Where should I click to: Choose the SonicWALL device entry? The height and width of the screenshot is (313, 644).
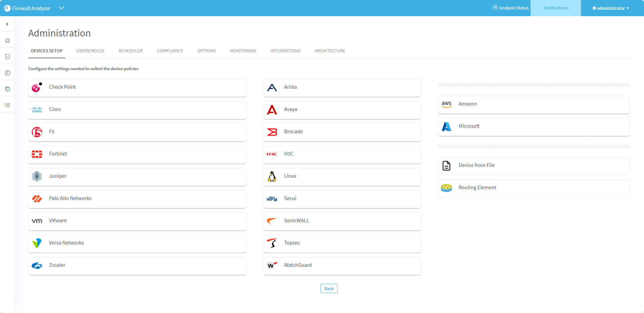click(x=342, y=221)
